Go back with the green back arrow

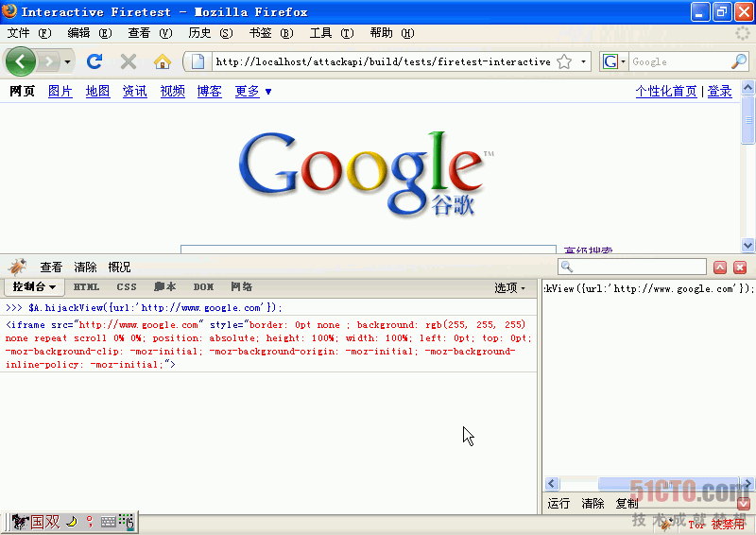coord(20,61)
